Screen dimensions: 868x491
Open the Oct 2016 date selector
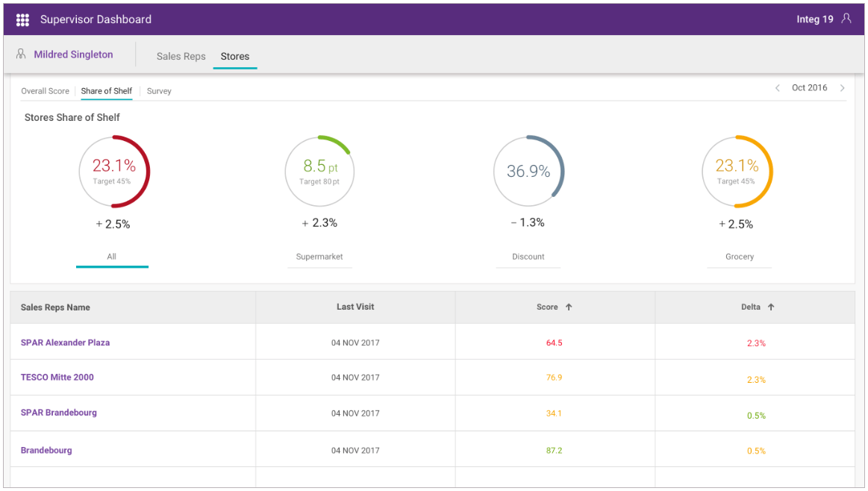809,88
